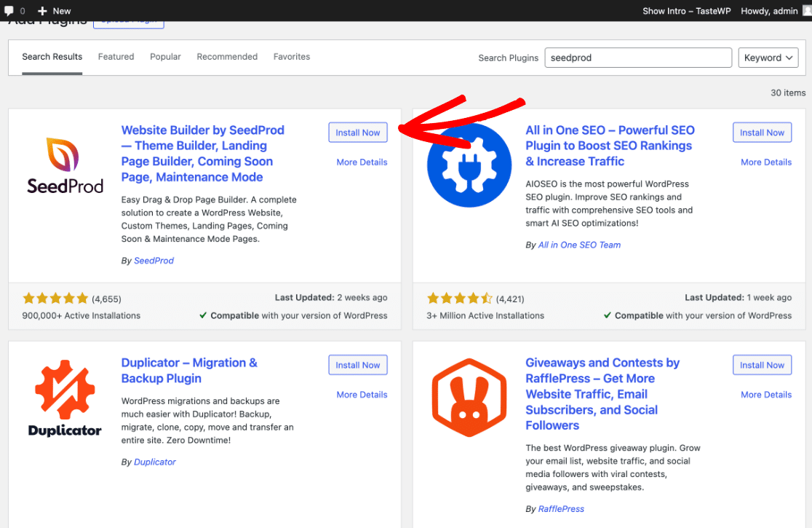This screenshot has width=812, height=528.
Task: Click Install Now for Duplicator plugin
Action: point(358,365)
